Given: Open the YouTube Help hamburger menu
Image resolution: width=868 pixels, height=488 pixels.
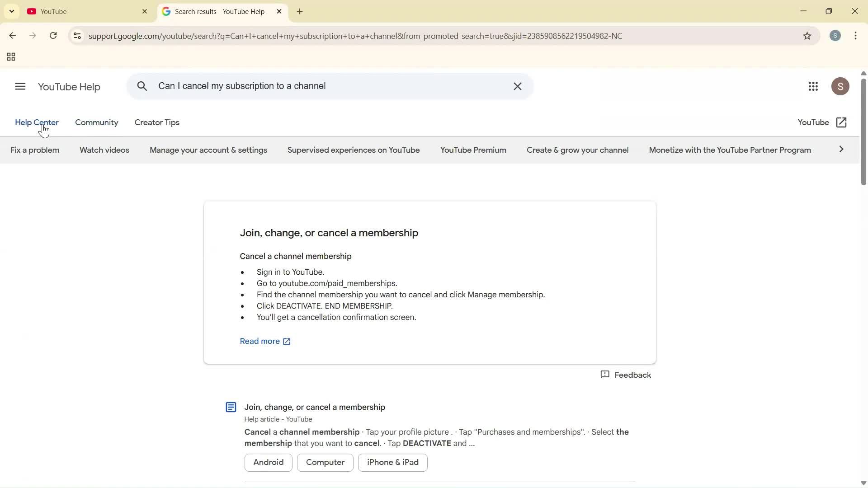Looking at the screenshot, I should [20, 86].
